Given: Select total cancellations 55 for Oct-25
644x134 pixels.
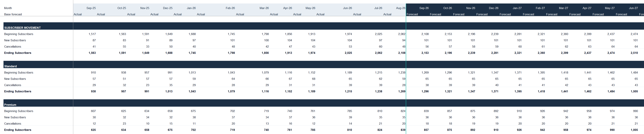Looking at the screenshot, I should tap(124, 47).
